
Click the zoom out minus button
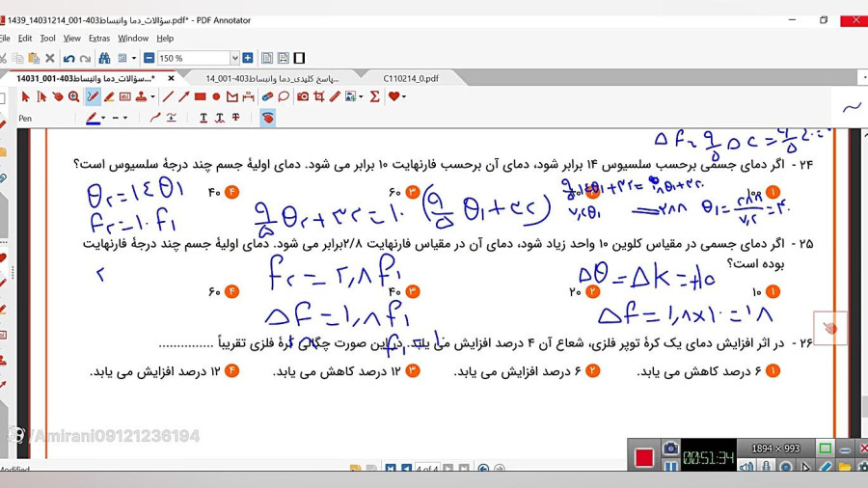click(149, 58)
